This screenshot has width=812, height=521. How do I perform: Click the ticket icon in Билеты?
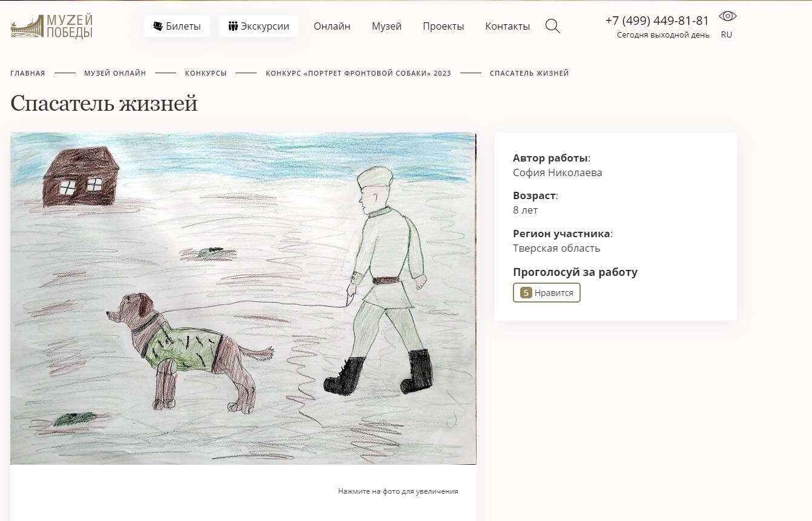pyautogui.click(x=158, y=26)
